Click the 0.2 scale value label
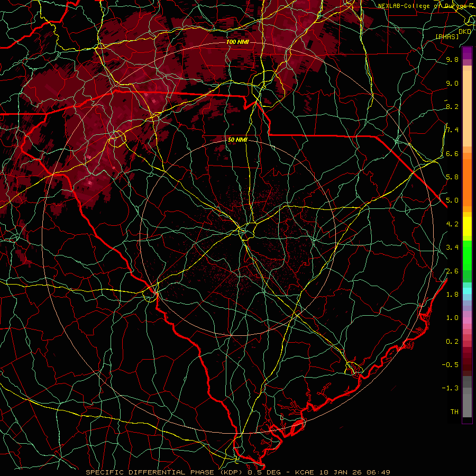The image size is (476, 476). (452, 341)
